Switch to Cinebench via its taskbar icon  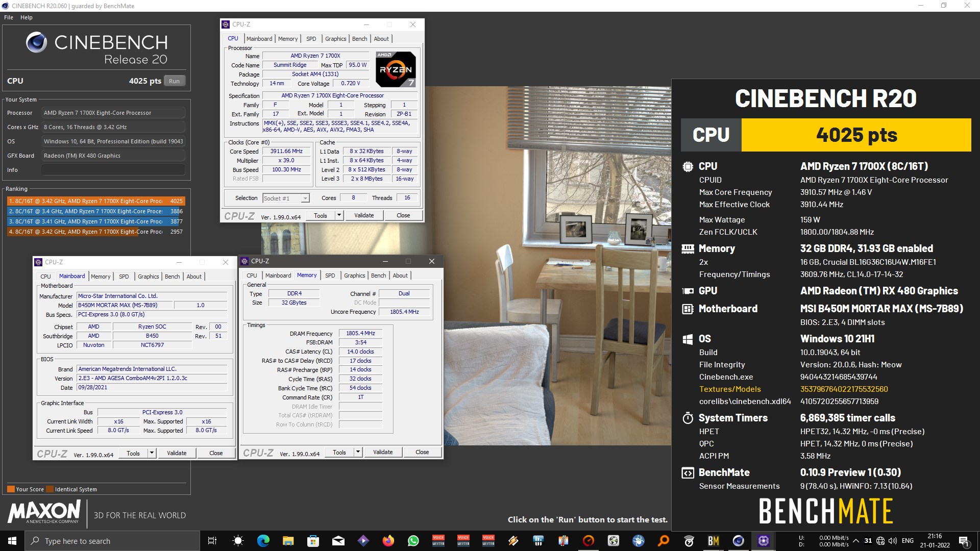[x=739, y=541]
